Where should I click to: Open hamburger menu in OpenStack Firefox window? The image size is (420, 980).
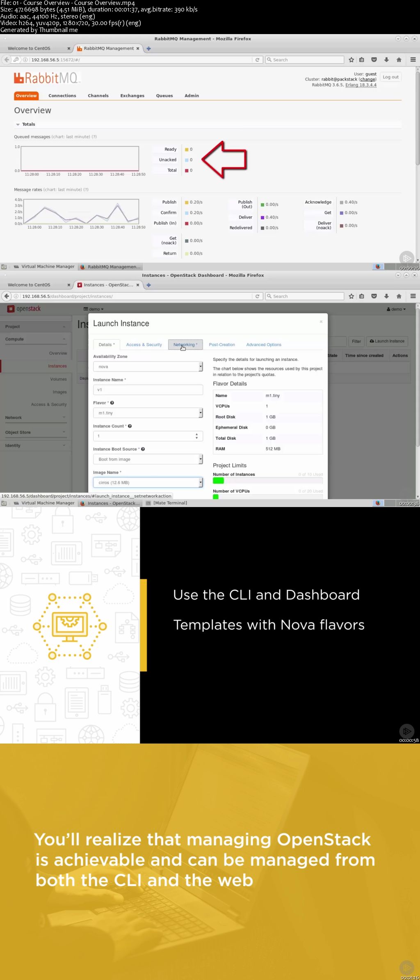pyautogui.click(x=413, y=296)
